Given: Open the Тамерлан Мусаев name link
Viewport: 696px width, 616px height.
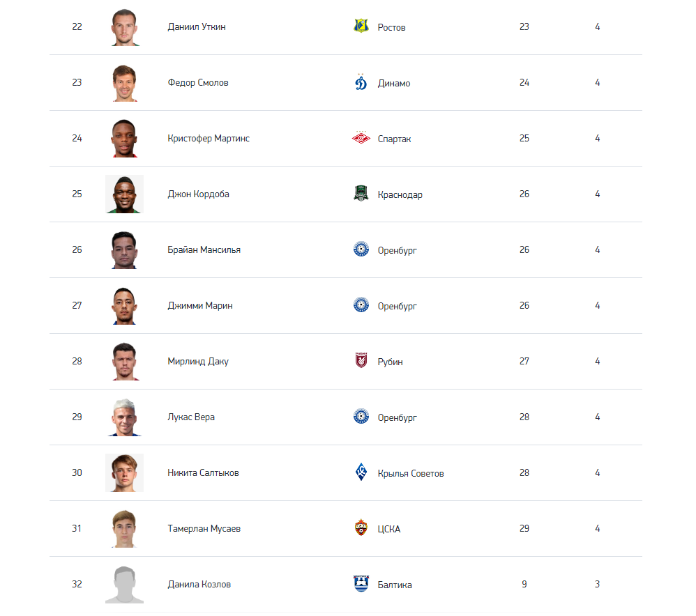Looking at the screenshot, I should click(x=204, y=529).
